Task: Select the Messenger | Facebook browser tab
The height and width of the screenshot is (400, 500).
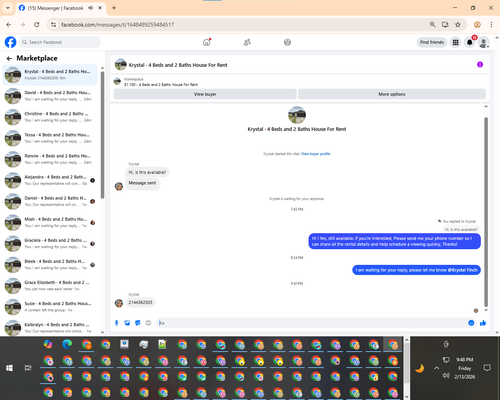Action: [61, 8]
